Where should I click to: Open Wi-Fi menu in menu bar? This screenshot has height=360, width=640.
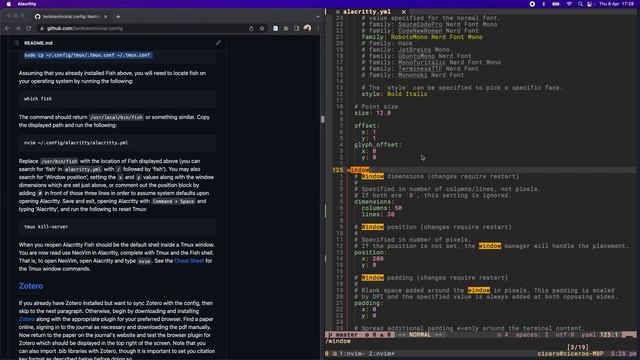tap(569, 4)
